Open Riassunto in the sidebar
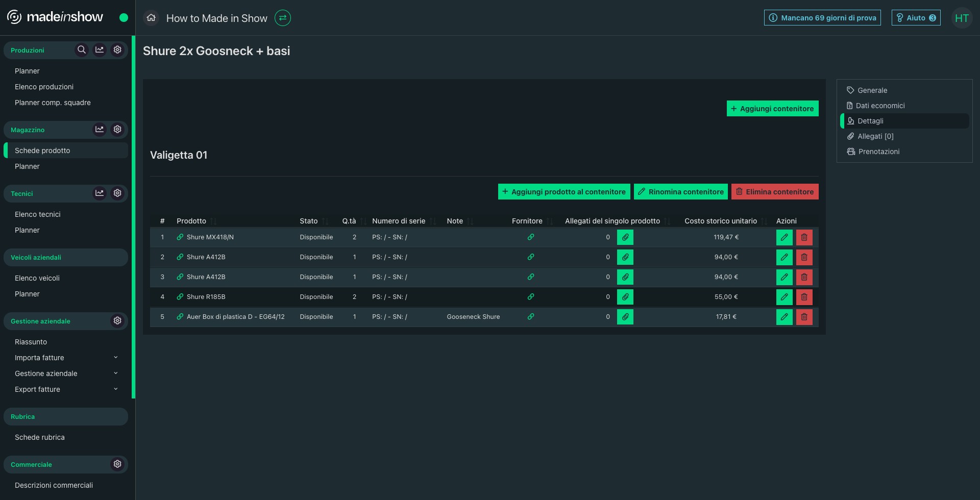This screenshot has width=980, height=500. click(31, 342)
